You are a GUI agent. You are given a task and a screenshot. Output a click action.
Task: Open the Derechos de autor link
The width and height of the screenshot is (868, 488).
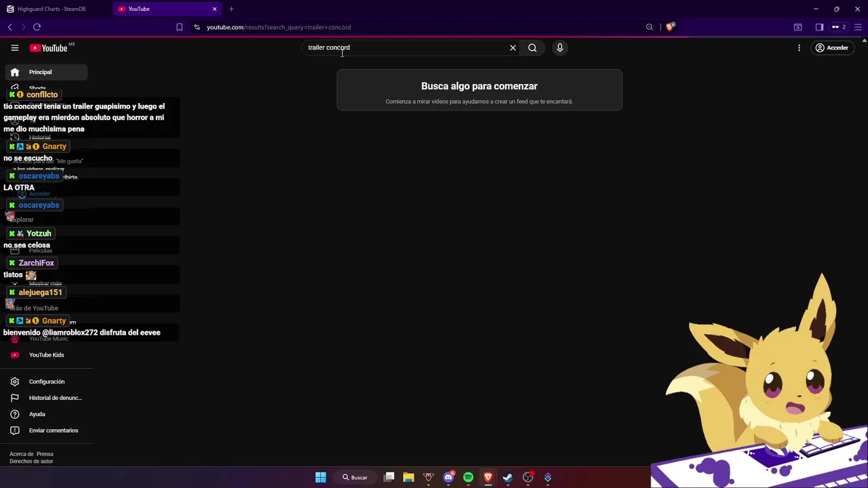(31, 462)
